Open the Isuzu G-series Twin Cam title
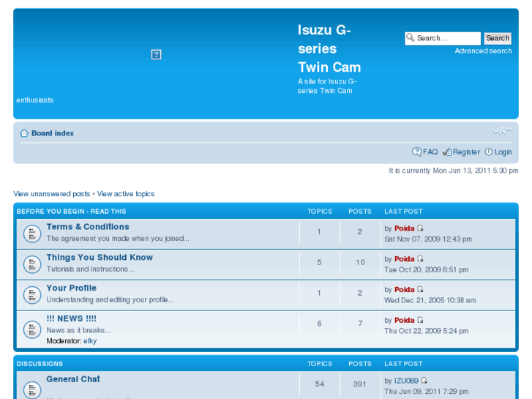Screen dimensions: 532x399 pos(329,48)
